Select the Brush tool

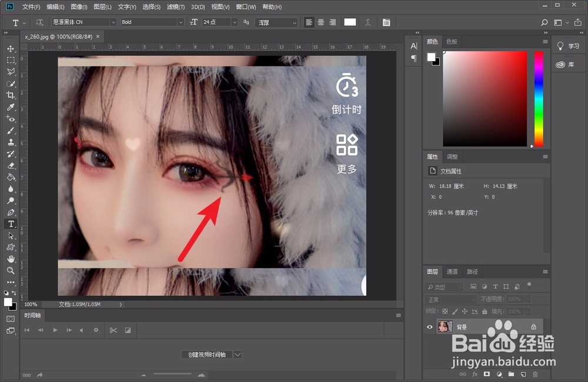pos(10,131)
